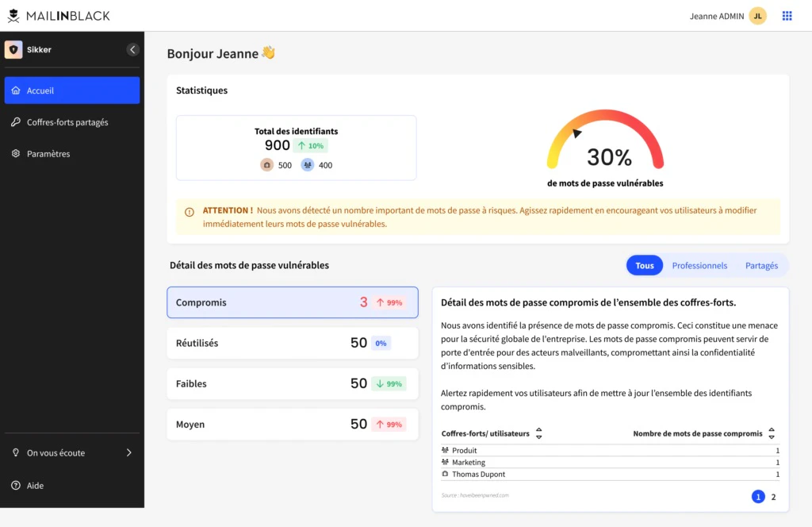Sort by Coffres-forts/utilisateurs column
Viewport: 812px width, 527px height.
click(x=538, y=433)
